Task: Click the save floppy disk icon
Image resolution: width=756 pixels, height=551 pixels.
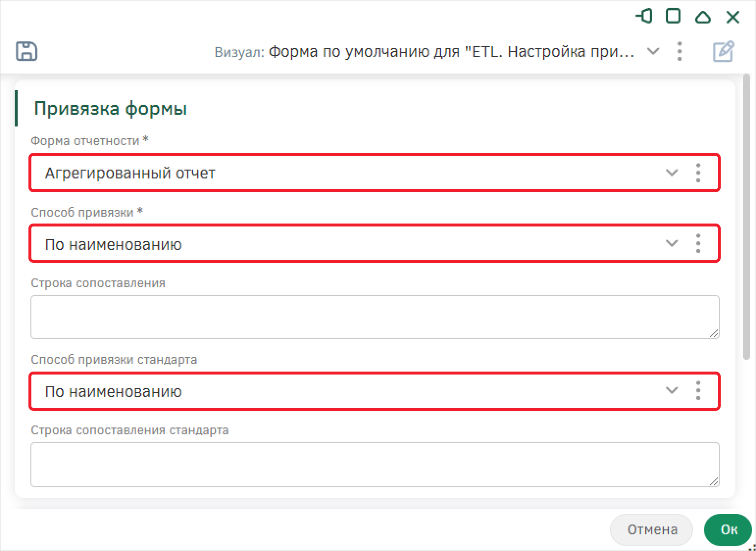Action: [x=26, y=51]
